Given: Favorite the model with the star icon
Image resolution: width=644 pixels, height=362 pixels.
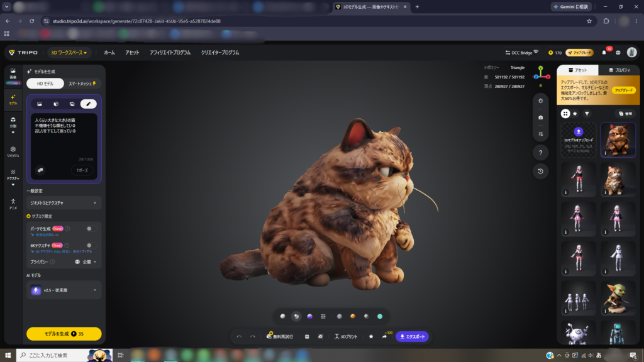Looking at the screenshot, I should coord(371,337).
